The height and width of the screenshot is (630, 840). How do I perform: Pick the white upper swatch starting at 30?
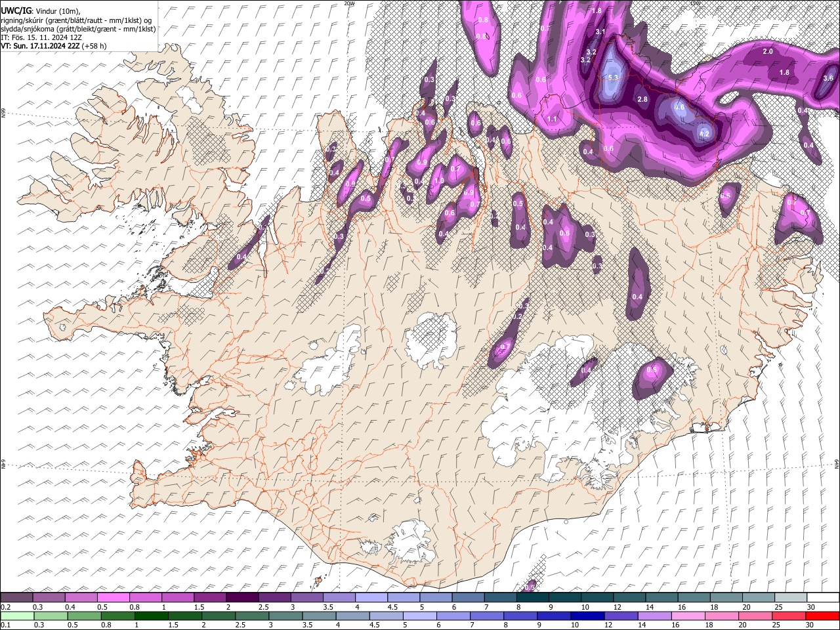[x=824, y=598]
